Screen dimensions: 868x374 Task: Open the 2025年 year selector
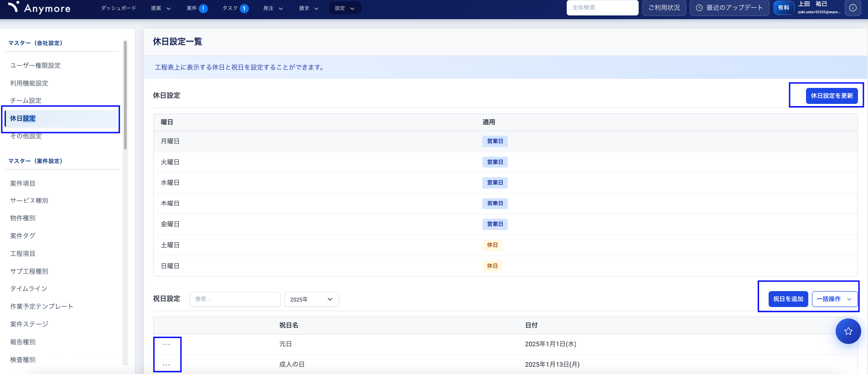(x=311, y=299)
